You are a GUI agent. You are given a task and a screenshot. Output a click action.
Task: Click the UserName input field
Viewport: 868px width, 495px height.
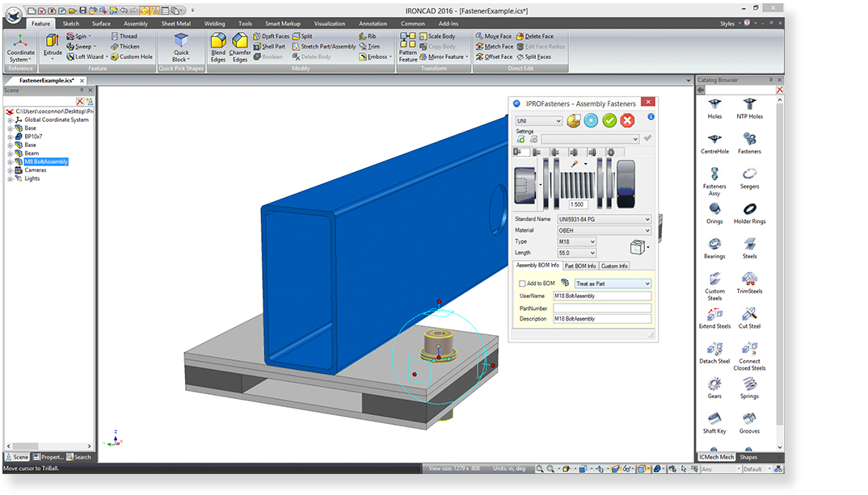[x=602, y=296]
